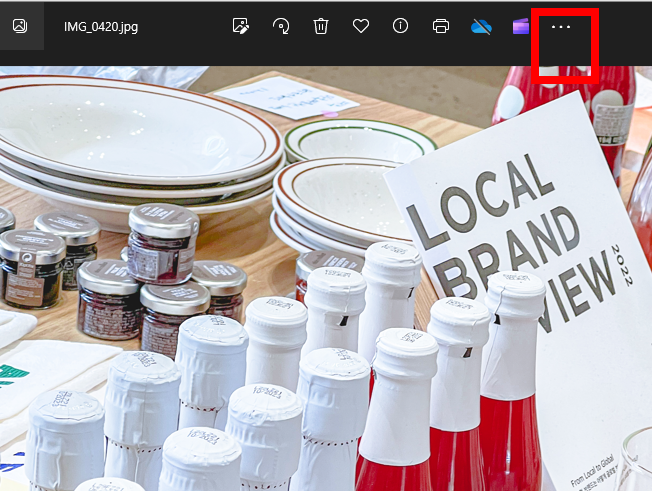This screenshot has width=652, height=491.
Task: Add photo to favorites with the heart icon
Action: pyautogui.click(x=361, y=26)
